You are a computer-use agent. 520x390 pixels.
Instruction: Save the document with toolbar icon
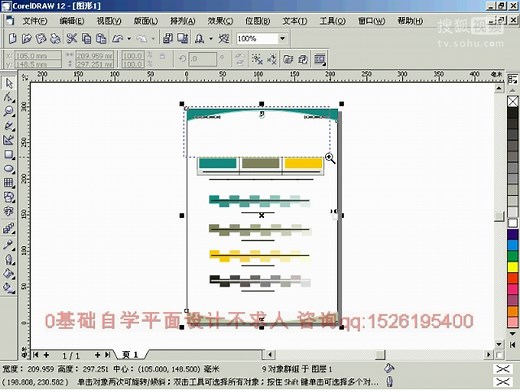point(41,39)
